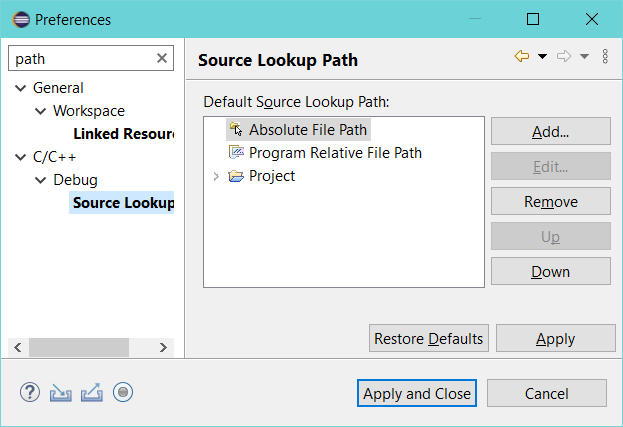
Task: Click the Cancel button
Action: pos(547,393)
